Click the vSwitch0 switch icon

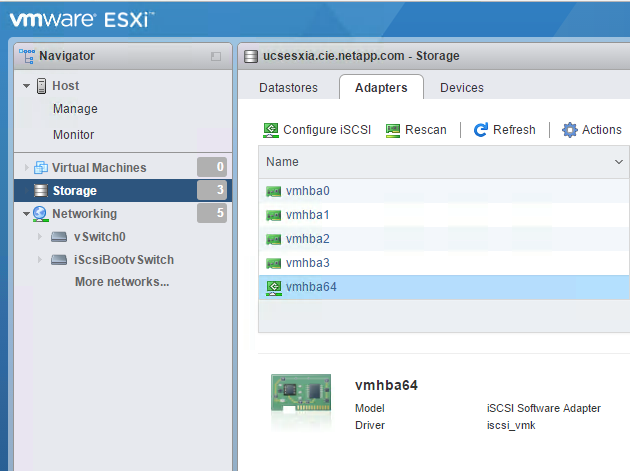tap(59, 237)
